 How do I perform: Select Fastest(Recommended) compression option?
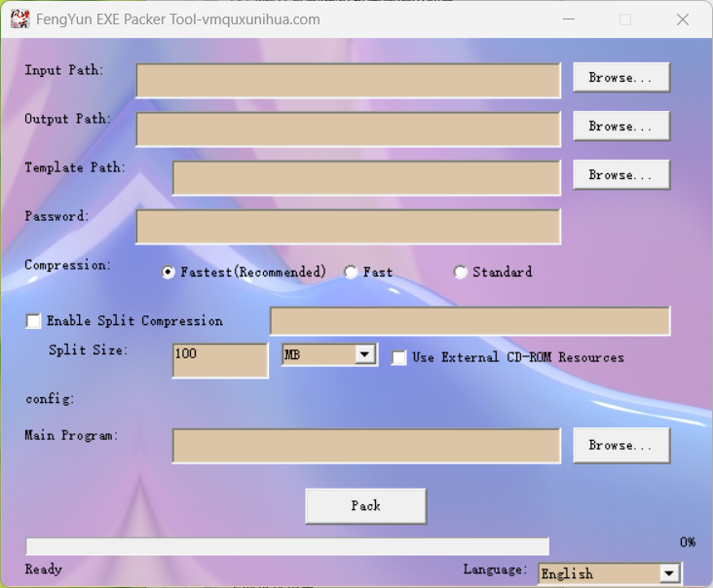pyautogui.click(x=169, y=273)
